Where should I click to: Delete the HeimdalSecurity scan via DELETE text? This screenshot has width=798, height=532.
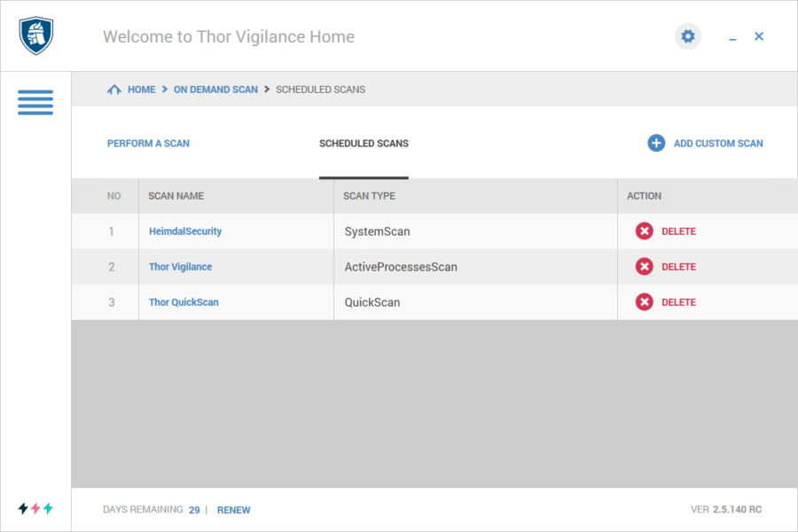[x=678, y=231]
